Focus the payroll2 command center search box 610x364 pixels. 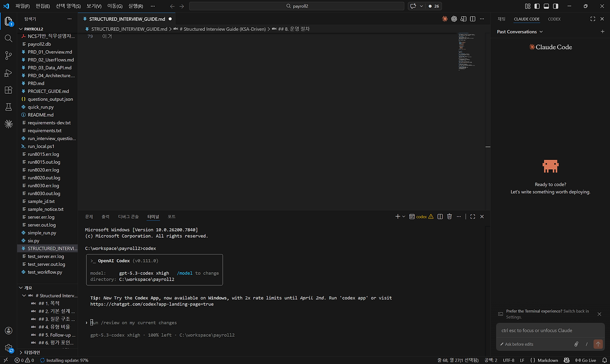[x=297, y=6]
